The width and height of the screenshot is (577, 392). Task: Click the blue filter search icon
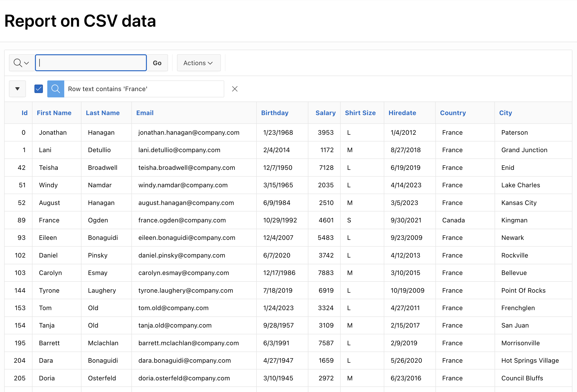point(56,89)
